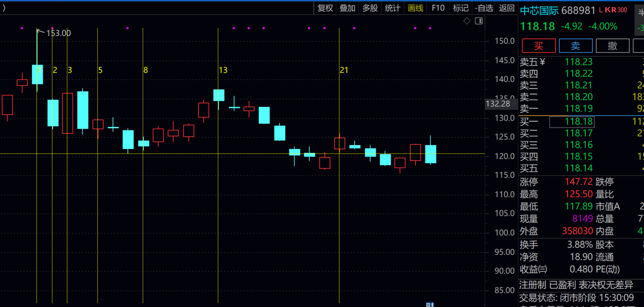Open F10 company information
Screen dimensions: 644x307
pyautogui.click(x=438, y=8)
